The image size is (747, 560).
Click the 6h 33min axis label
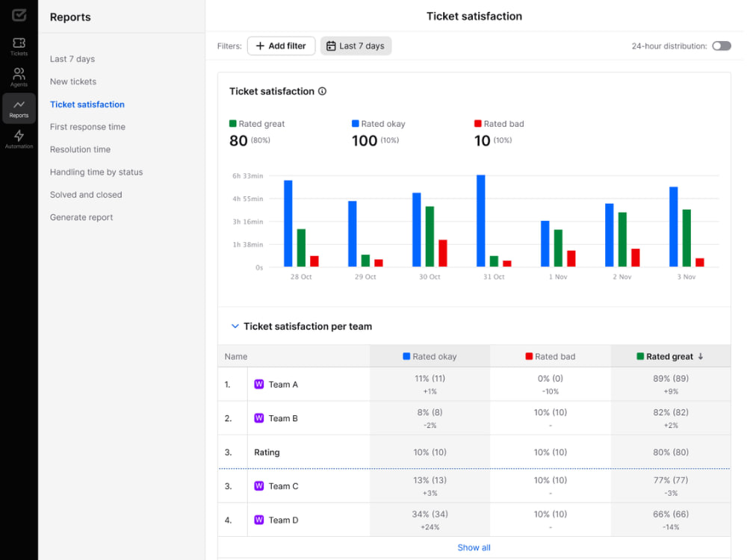pyautogui.click(x=248, y=175)
